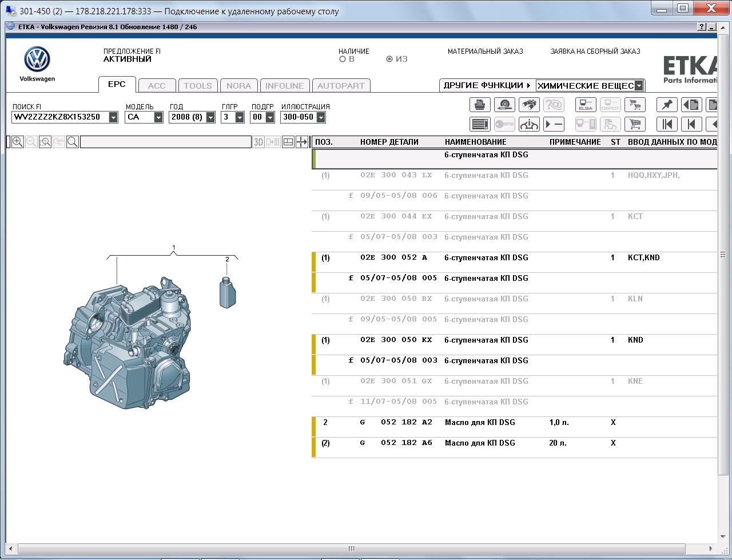Click the grayed 3D view button

pos(258,142)
